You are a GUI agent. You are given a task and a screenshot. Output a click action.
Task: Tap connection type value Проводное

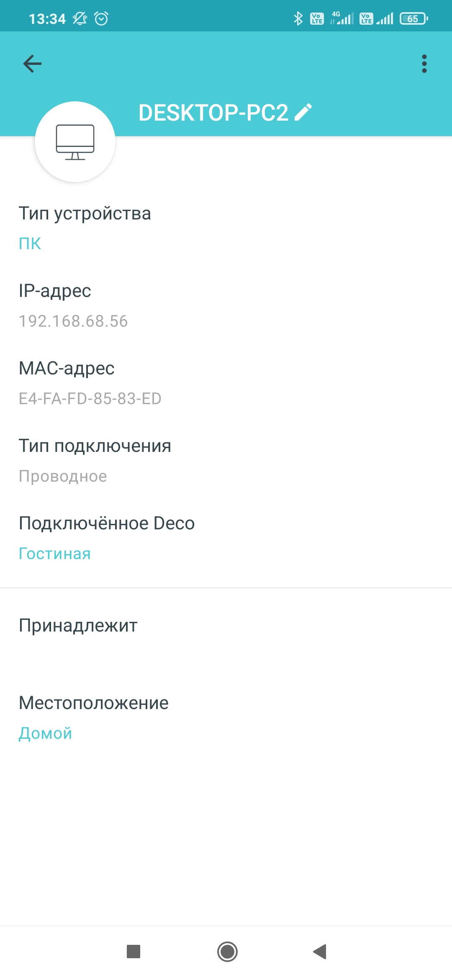63,476
